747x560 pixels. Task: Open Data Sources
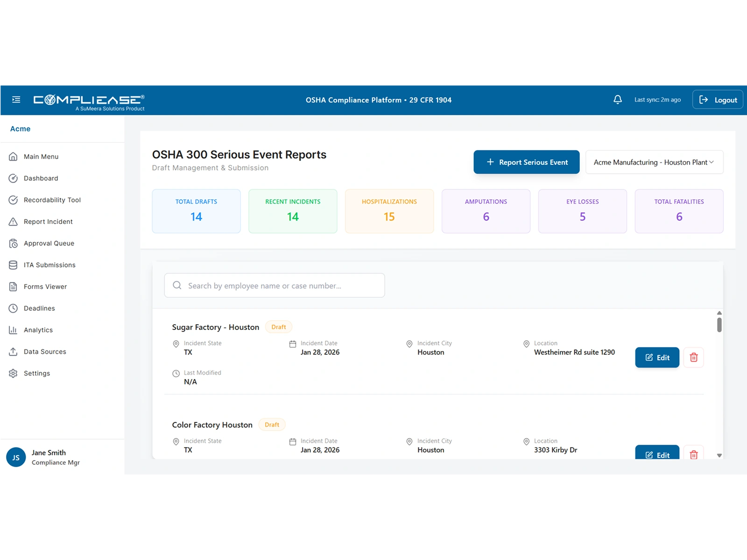click(x=45, y=351)
